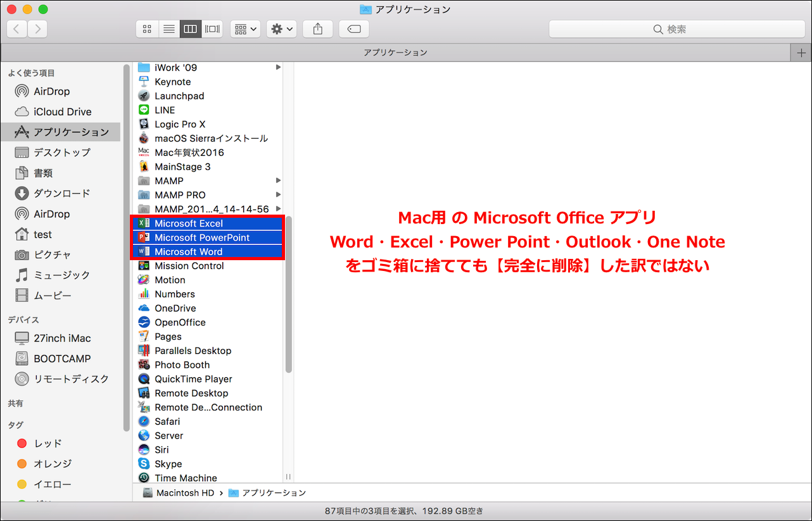Viewport: 812px width, 521px height.
Task: Click the Safari compass icon
Action: click(x=144, y=422)
